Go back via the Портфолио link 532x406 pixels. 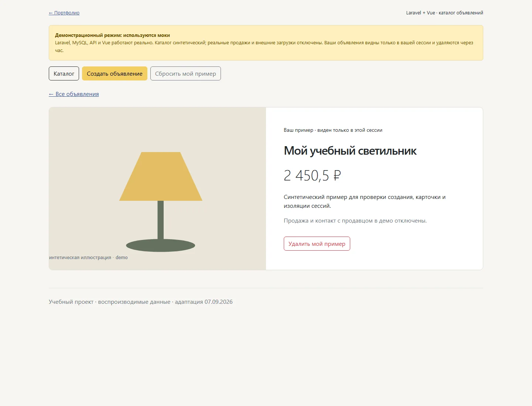(64, 13)
